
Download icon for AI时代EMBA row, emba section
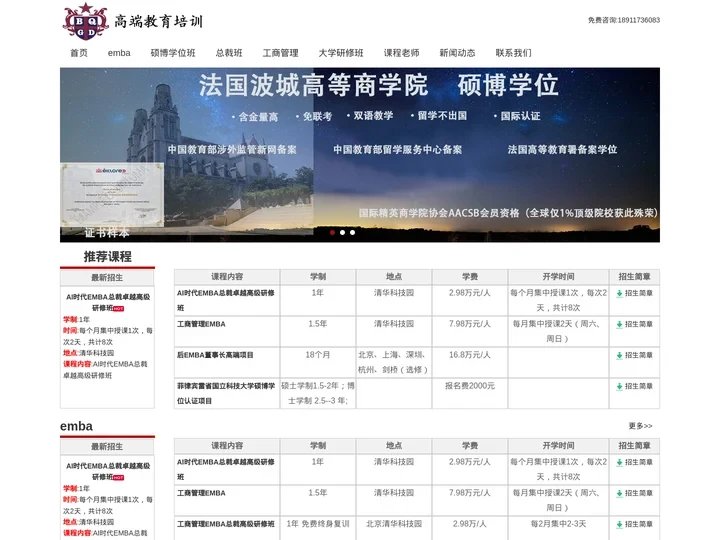[619, 462]
